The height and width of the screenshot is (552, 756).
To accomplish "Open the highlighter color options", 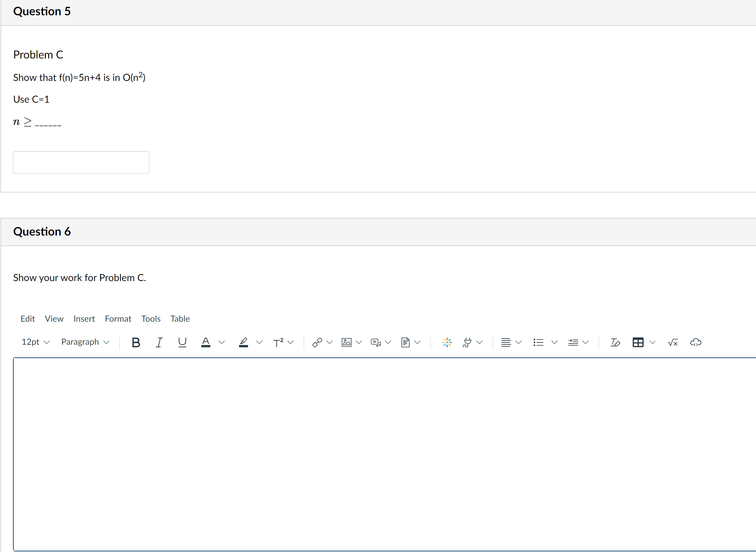I will coord(259,342).
